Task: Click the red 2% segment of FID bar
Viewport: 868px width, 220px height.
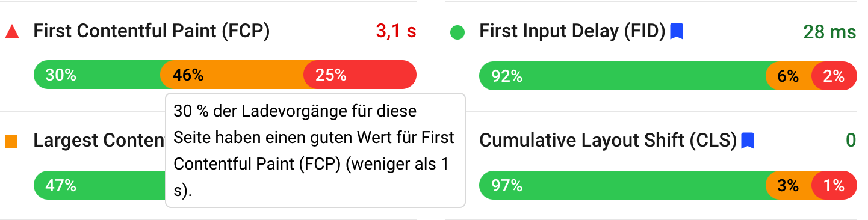Action: pos(834,76)
